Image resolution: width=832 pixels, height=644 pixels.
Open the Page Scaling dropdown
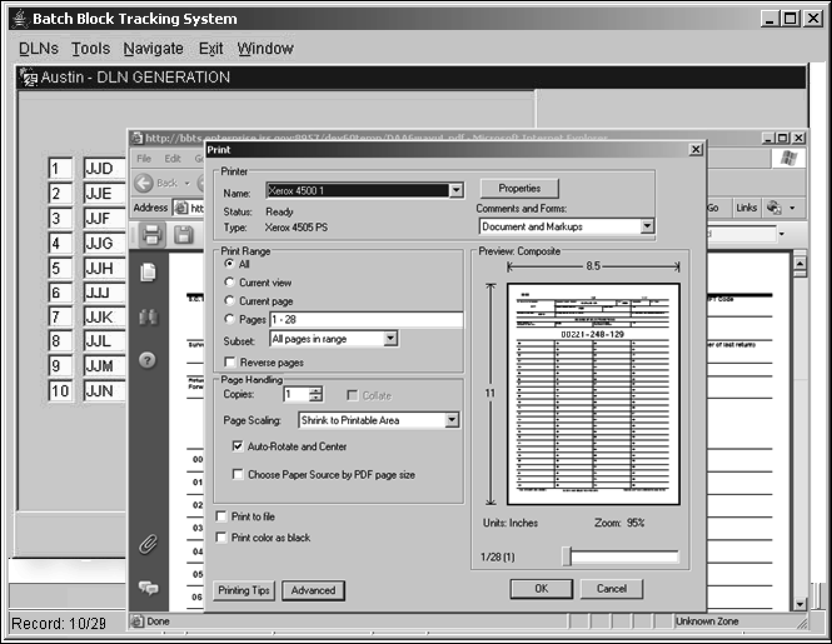tap(452, 420)
